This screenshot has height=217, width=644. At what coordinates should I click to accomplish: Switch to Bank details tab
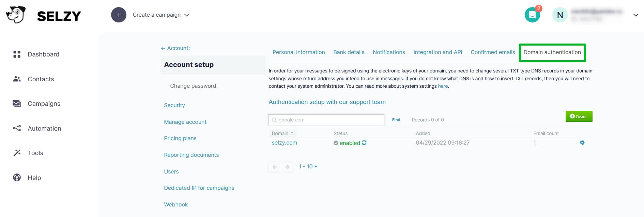(x=349, y=52)
